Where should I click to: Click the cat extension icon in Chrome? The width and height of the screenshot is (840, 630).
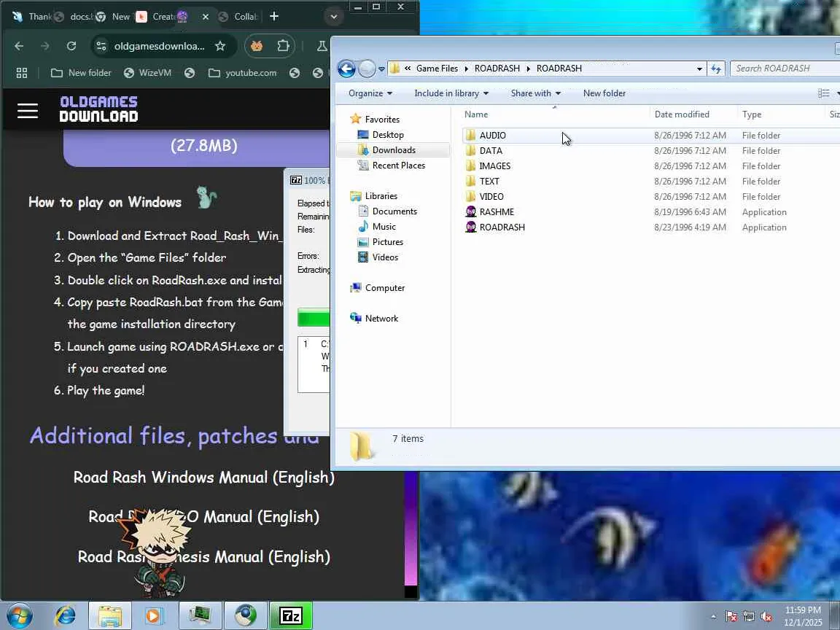[257, 46]
